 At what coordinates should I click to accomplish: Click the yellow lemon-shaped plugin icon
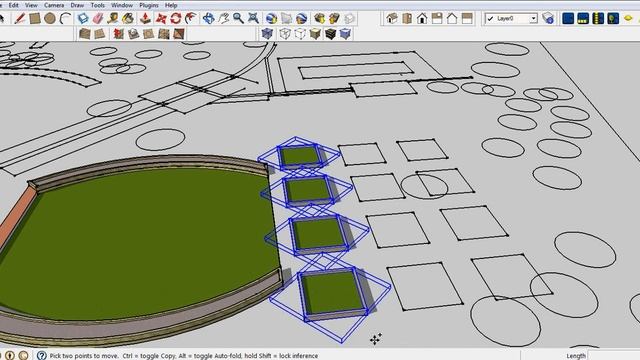coord(628,18)
